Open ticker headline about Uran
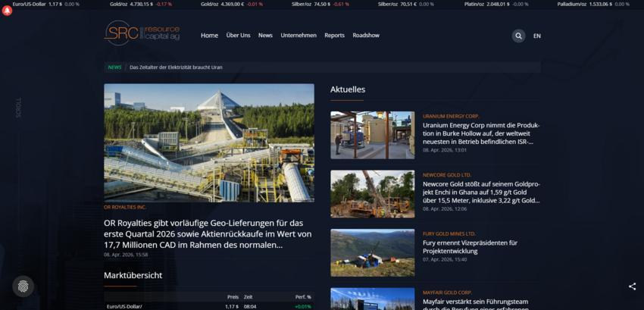The width and height of the screenshot is (644, 310). pos(176,67)
